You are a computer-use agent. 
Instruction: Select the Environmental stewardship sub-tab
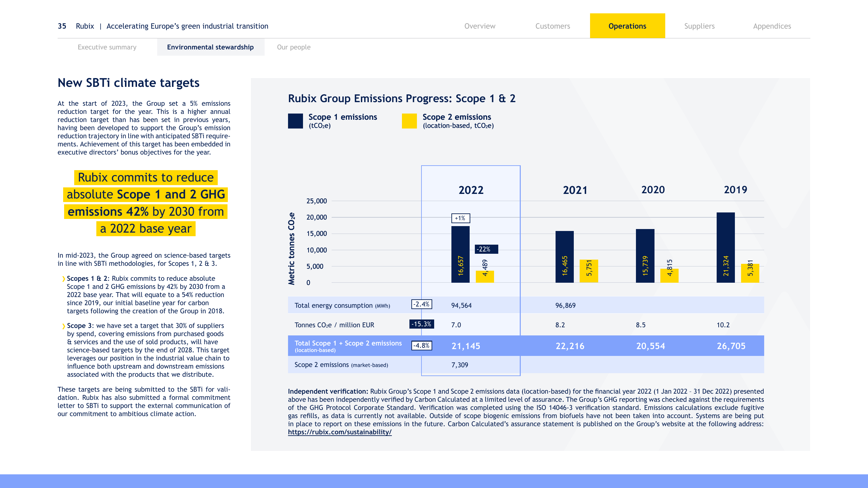pyautogui.click(x=210, y=47)
